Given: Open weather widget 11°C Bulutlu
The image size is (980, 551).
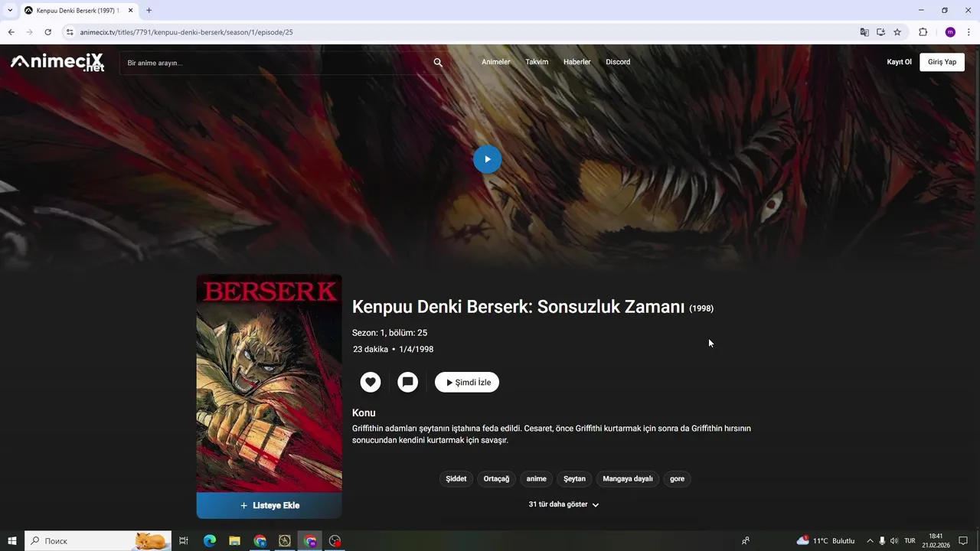Looking at the screenshot, I should pyautogui.click(x=825, y=540).
